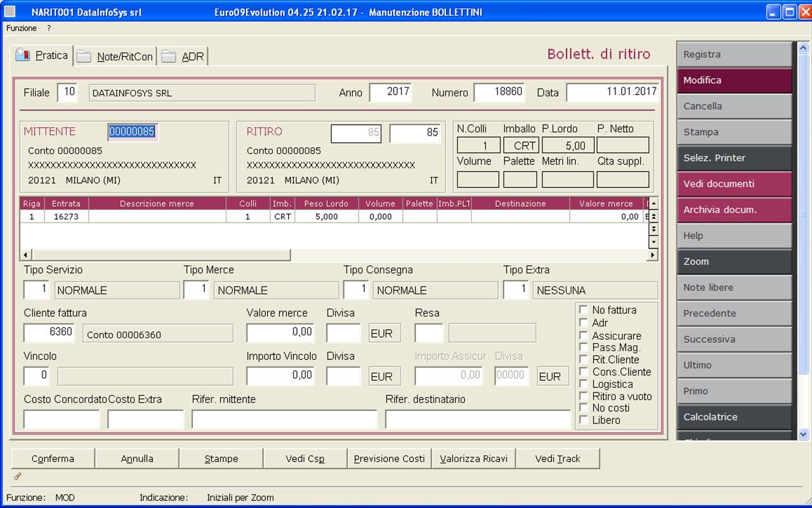
Task: Click Vedi documenti button
Action: click(x=735, y=184)
